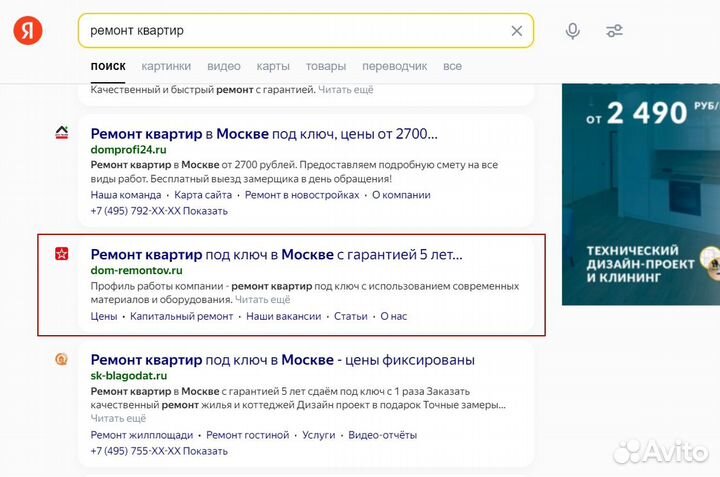Select the поиск tab

click(108, 66)
